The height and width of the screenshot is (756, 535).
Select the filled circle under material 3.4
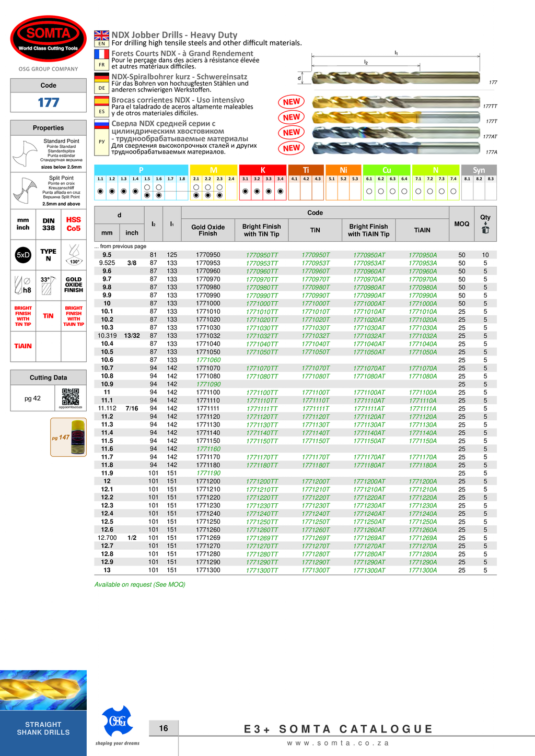281,192
